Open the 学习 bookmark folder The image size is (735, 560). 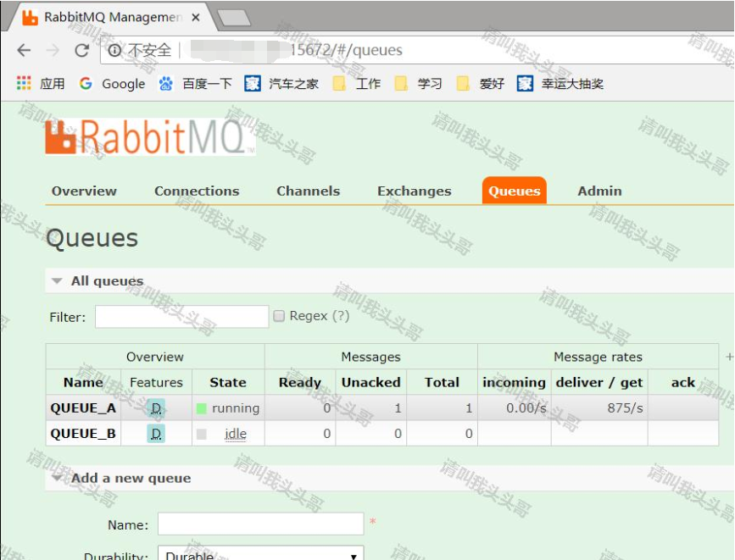coord(419,83)
